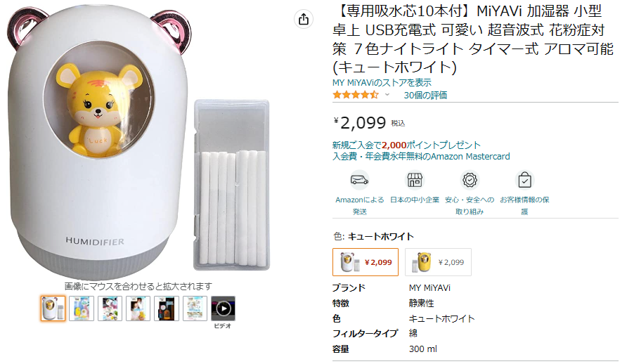Select the fourth product image thumbnail
This screenshot has height=364, width=627.
[x=138, y=308]
